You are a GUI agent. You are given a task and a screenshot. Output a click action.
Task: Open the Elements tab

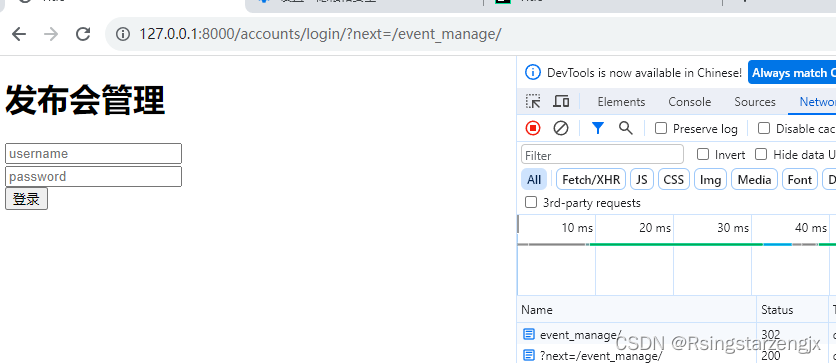tap(621, 102)
